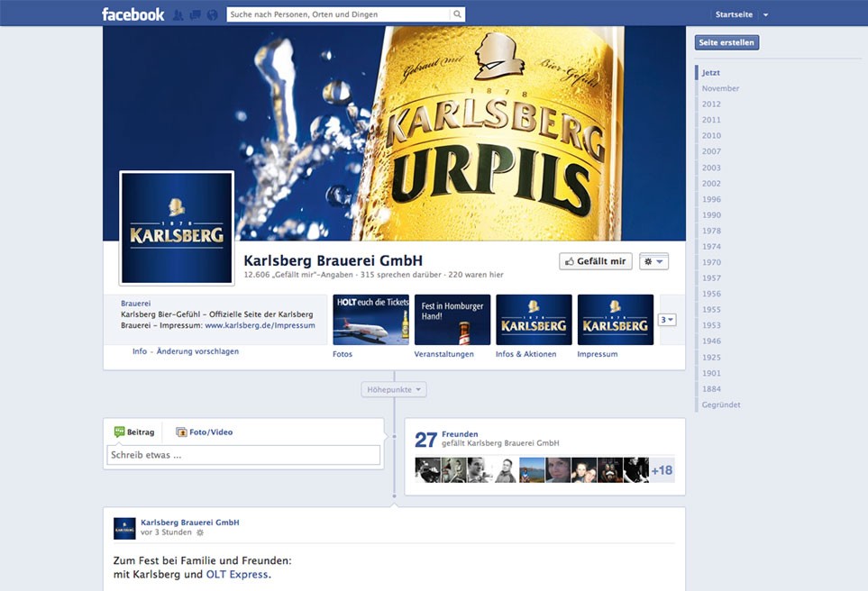Image resolution: width=868 pixels, height=591 pixels.
Task: Jump to Jetzt in timeline
Action: tap(711, 72)
